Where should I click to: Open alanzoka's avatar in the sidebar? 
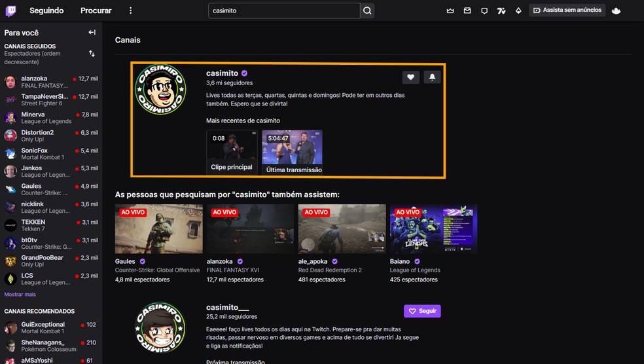tap(10, 82)
